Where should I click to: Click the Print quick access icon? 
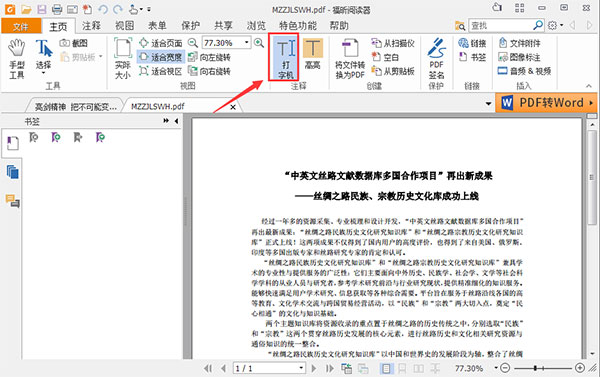point(57,9)
